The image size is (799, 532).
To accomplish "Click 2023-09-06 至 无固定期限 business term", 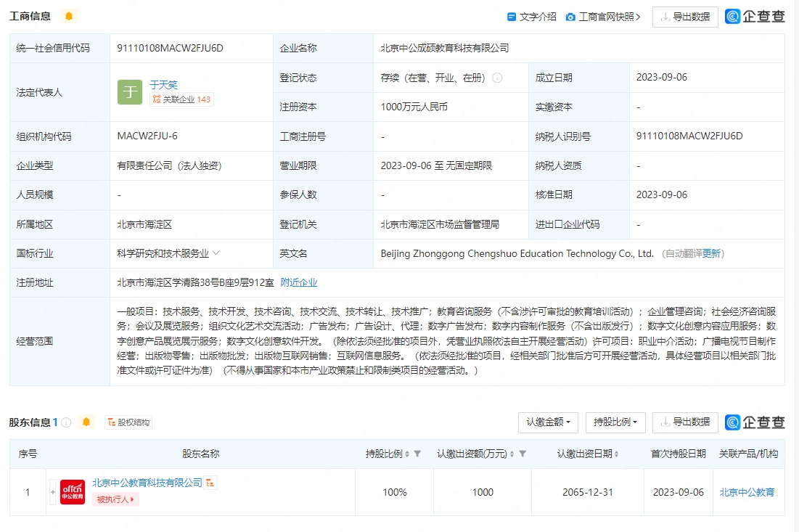I will [436, 165].
